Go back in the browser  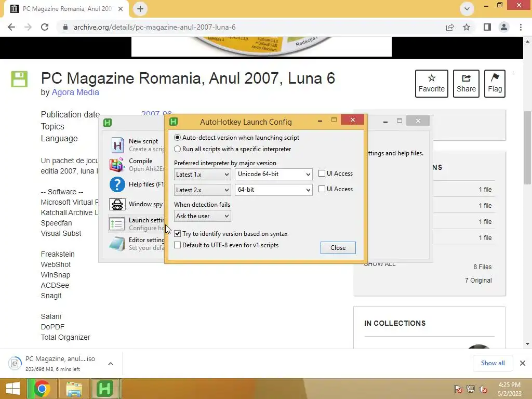coord(11,27)
